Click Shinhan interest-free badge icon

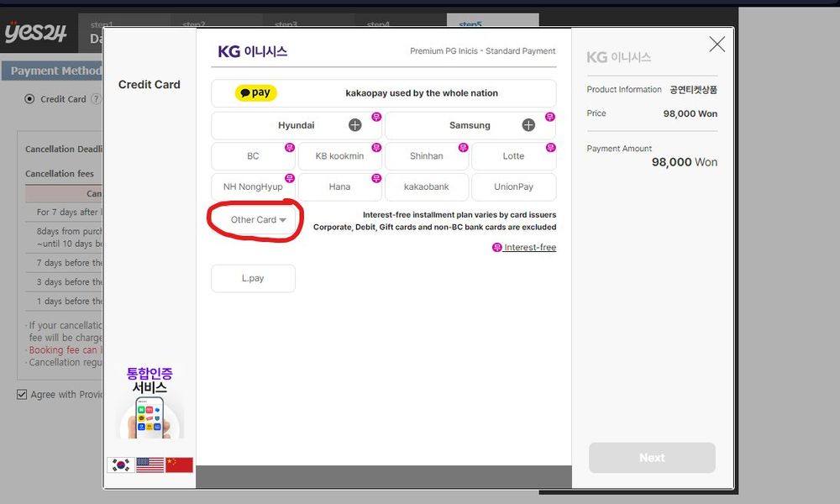(x=464, y=147)
